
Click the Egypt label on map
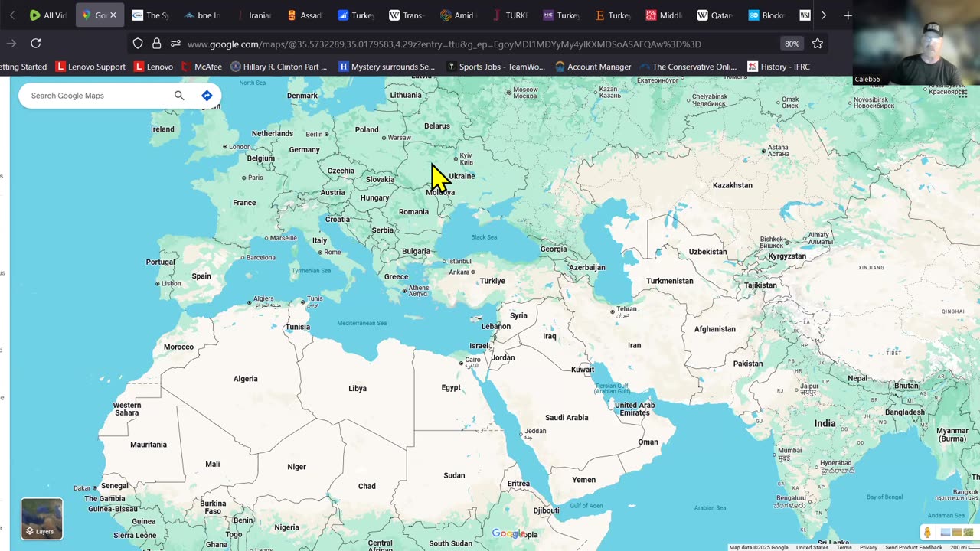point(451,387)
